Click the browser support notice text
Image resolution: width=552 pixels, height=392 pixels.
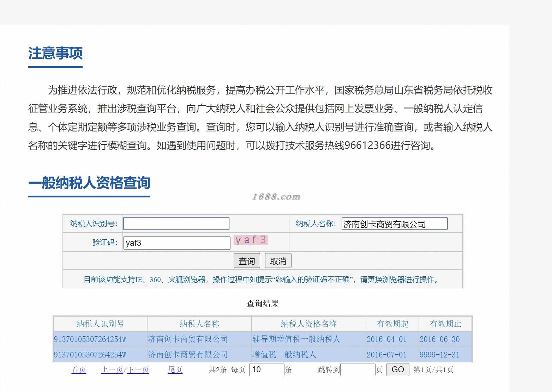click(x=262, y=280)
